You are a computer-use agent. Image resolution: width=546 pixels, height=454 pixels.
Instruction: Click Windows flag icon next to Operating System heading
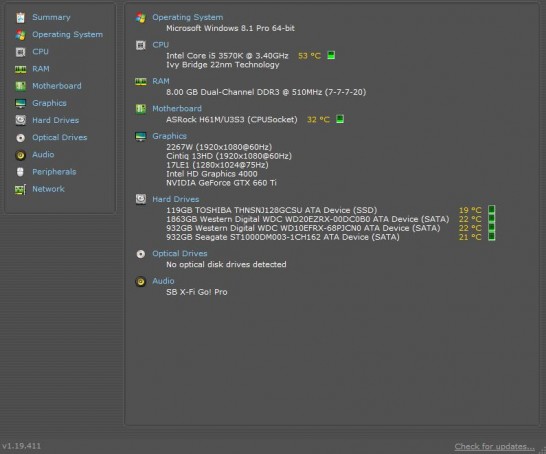coord(141,17)
